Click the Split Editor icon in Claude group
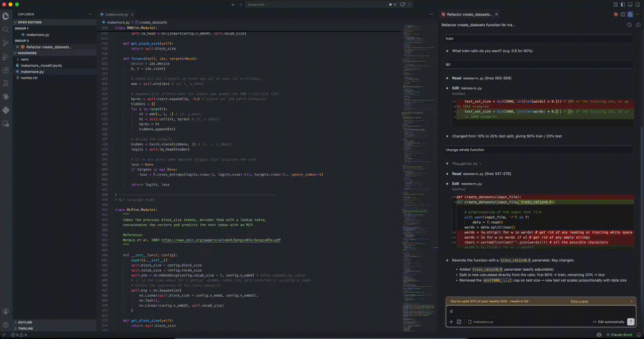The image size is (644, 339). (623, 15)
